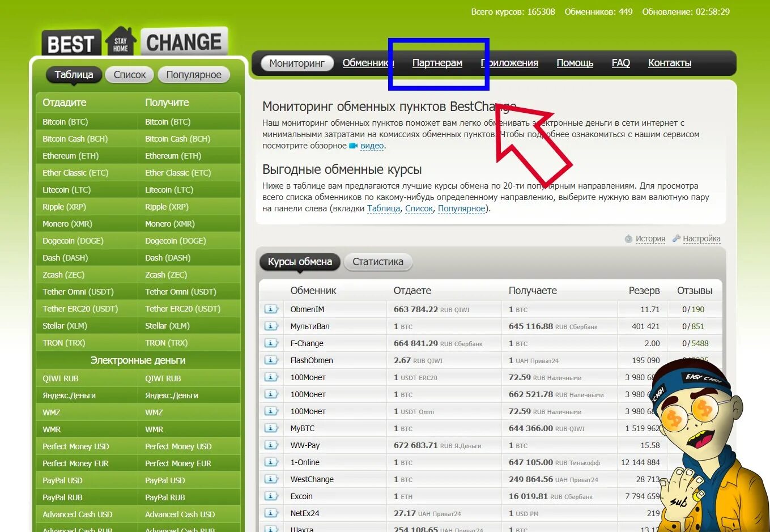
Task: Click the info icon for 1-Online row
Action: click(271, 462)
